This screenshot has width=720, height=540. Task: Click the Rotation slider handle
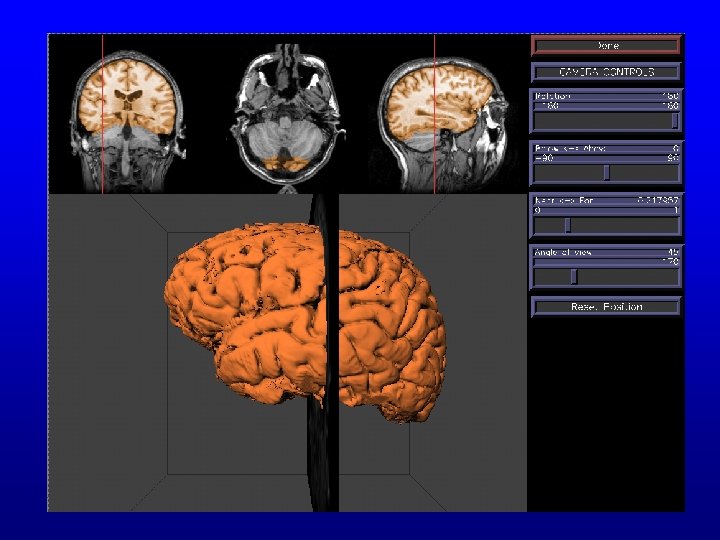pos(675,121)
